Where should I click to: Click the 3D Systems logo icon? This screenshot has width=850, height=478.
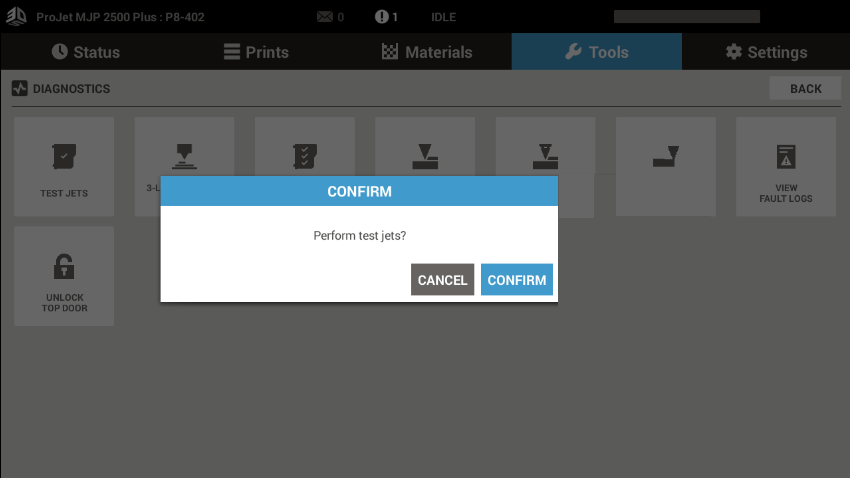[x=16, y=16]
